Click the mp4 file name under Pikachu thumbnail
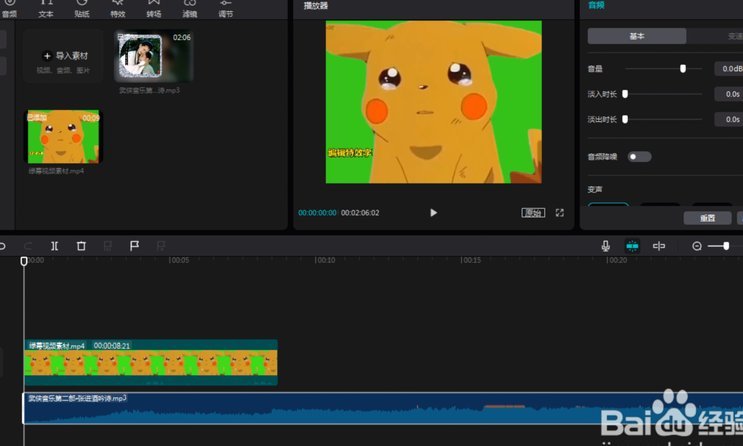 point(56,171)
